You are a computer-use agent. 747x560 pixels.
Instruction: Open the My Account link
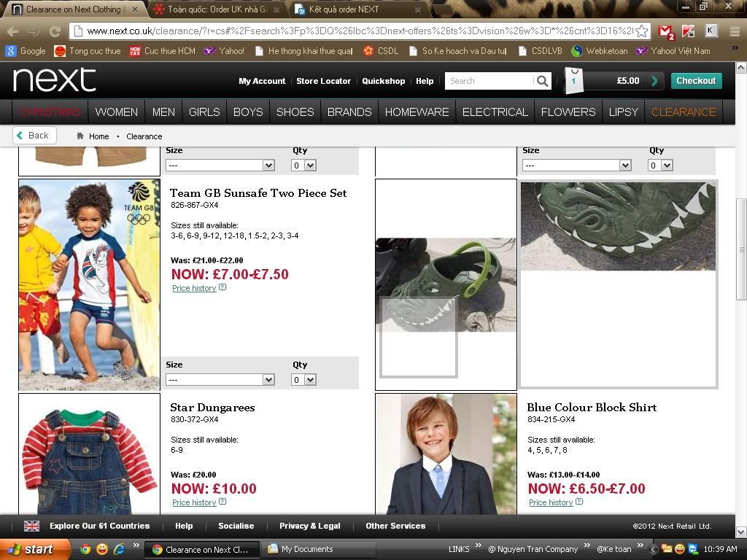pyautogui.click(x=262, y=81)
